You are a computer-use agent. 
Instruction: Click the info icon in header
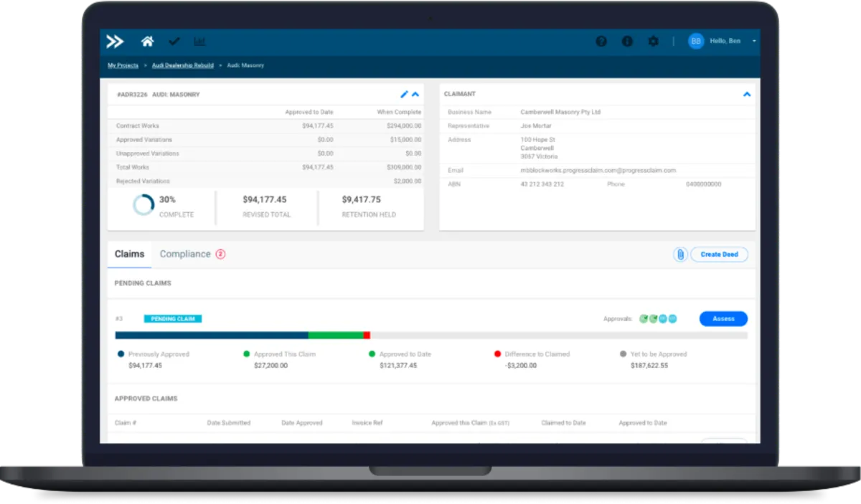(x=627, y=42)
